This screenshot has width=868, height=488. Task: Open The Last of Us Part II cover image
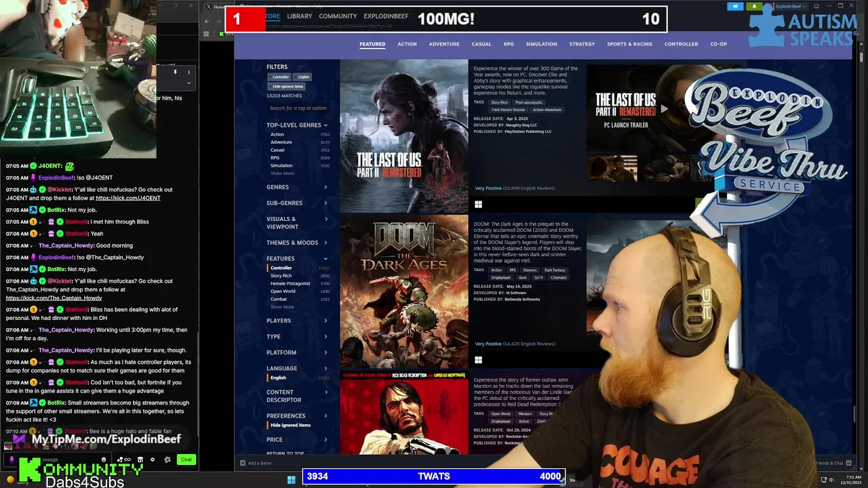(x=403, y=136)
